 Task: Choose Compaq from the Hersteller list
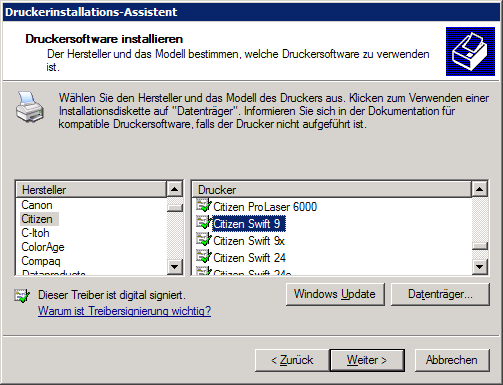click(x=41, y=261)
